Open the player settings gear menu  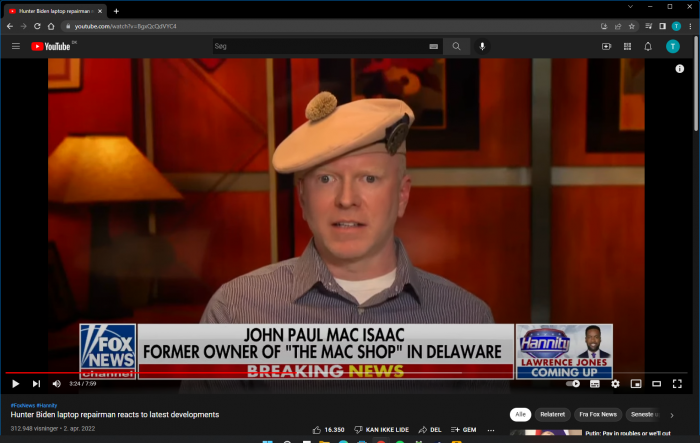coord(615,383)
